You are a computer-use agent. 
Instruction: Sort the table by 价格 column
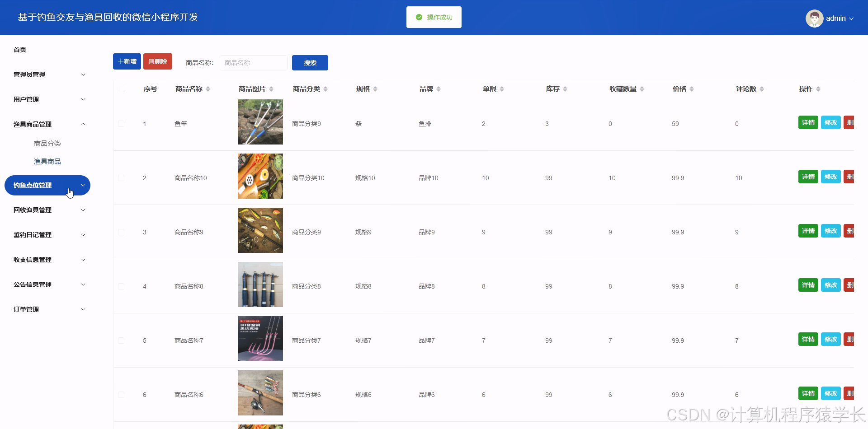(692, 89)
